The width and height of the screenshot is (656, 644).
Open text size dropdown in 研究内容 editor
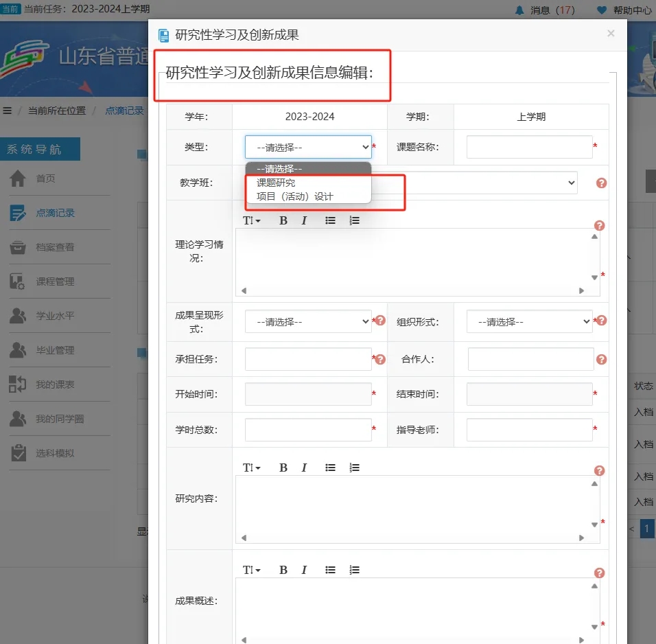click(251, 468)
